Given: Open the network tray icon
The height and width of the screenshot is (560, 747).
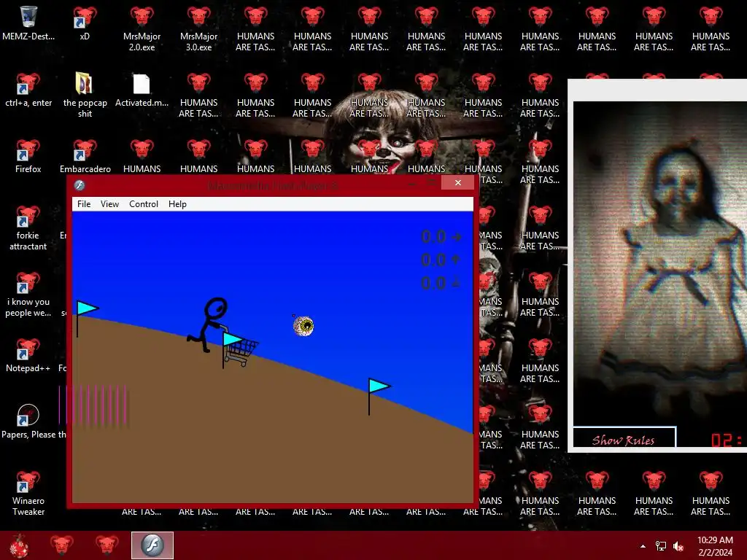Looking at the screenshot, I should tap(661, 546).
